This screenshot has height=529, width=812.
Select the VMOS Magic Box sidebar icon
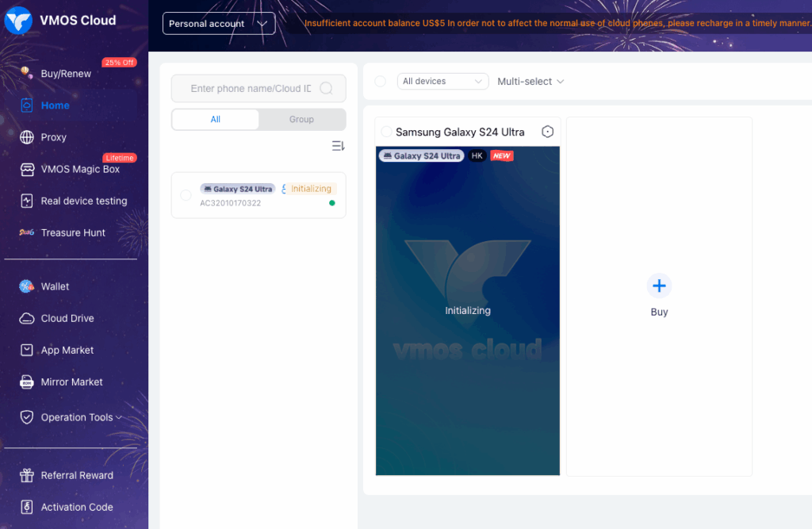pyautogui.click(x=25, y=168)
